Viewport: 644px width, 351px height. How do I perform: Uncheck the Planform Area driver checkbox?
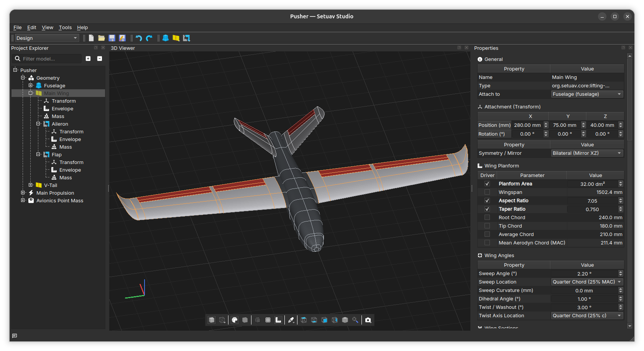(x=487, y=184)
